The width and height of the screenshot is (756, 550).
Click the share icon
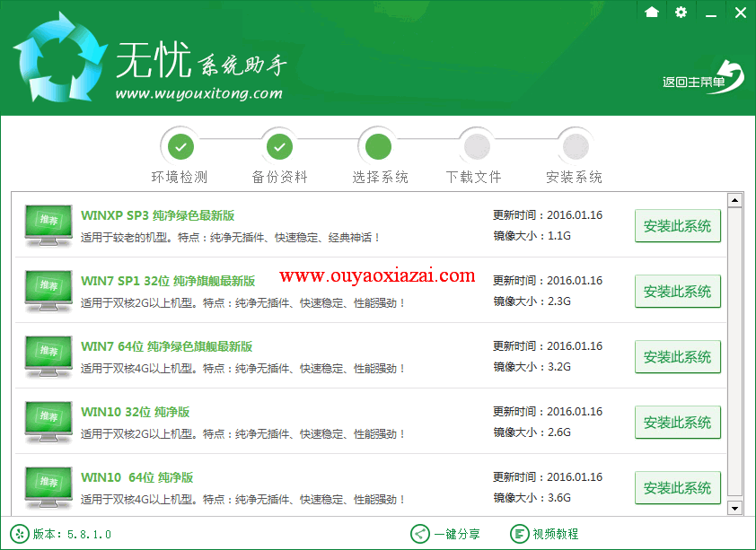coord(420,534)
